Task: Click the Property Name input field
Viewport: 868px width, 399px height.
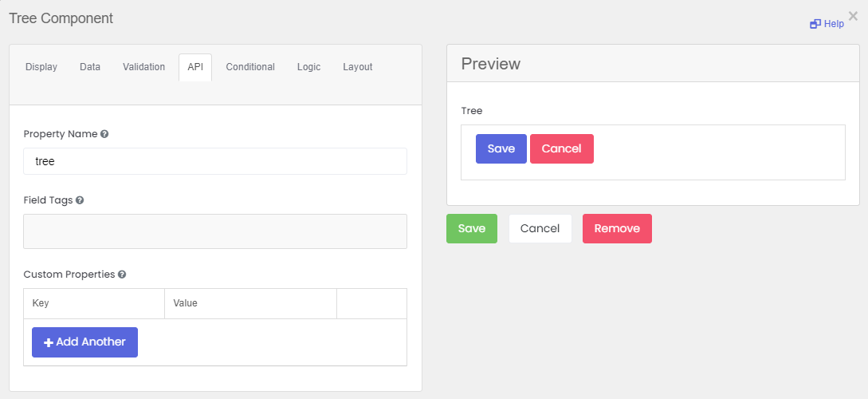Action: tap(215, 161)
